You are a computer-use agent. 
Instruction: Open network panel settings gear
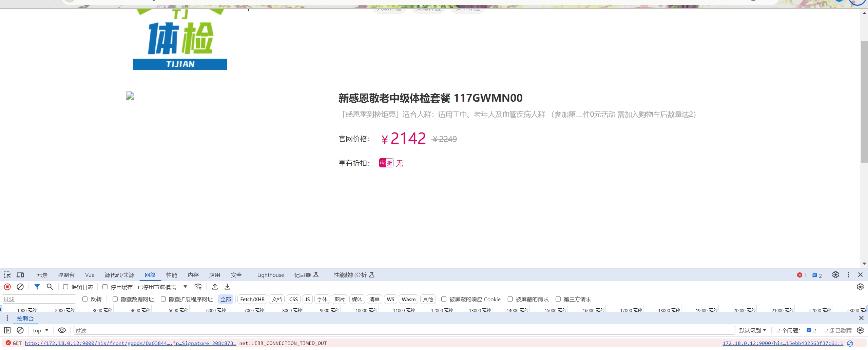[x=860, y=287]
